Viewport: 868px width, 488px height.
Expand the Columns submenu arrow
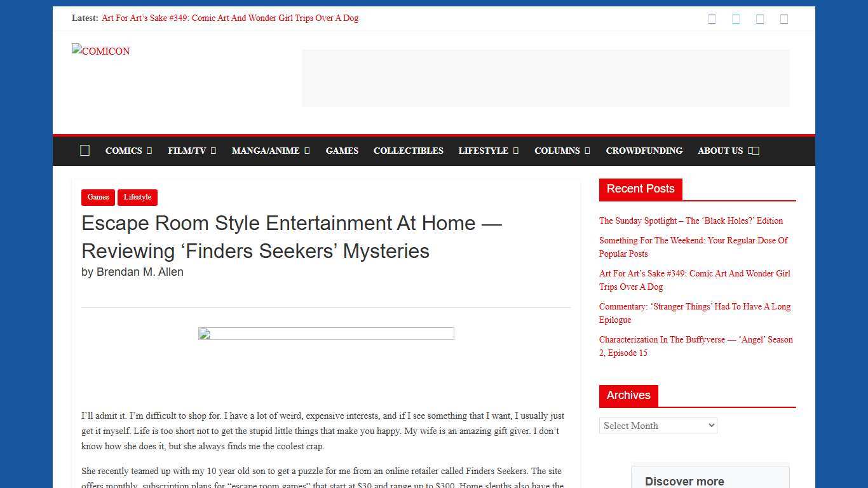coord(587,151)
